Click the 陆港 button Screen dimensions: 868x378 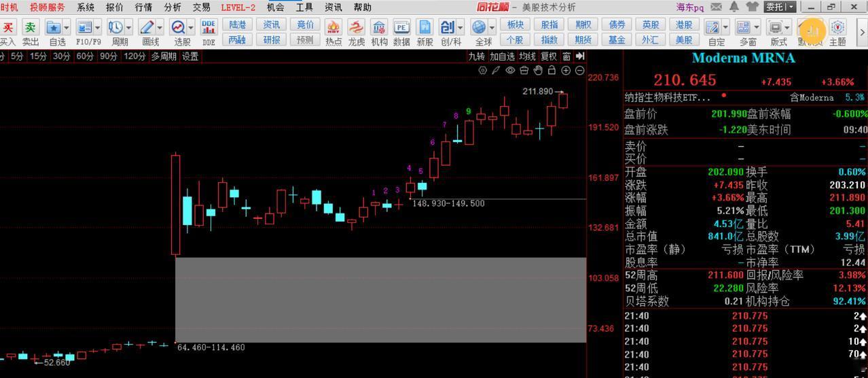coord(237,24)
